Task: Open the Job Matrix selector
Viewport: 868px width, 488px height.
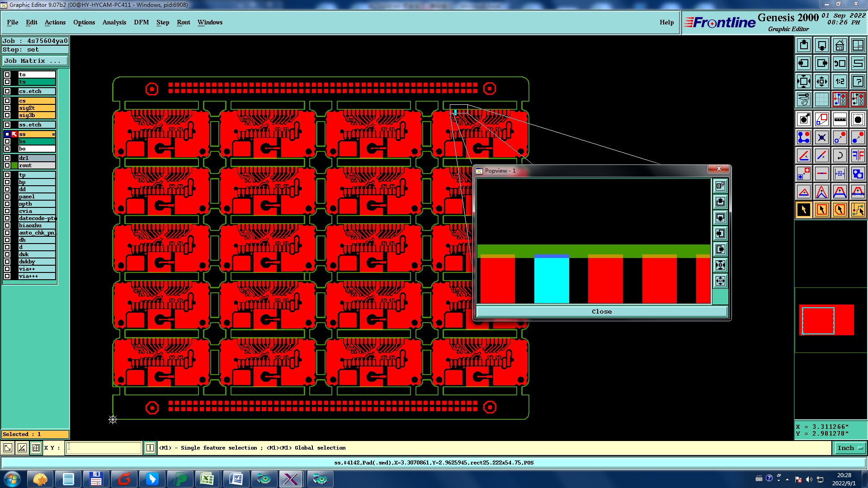Action: coord(35,61)
